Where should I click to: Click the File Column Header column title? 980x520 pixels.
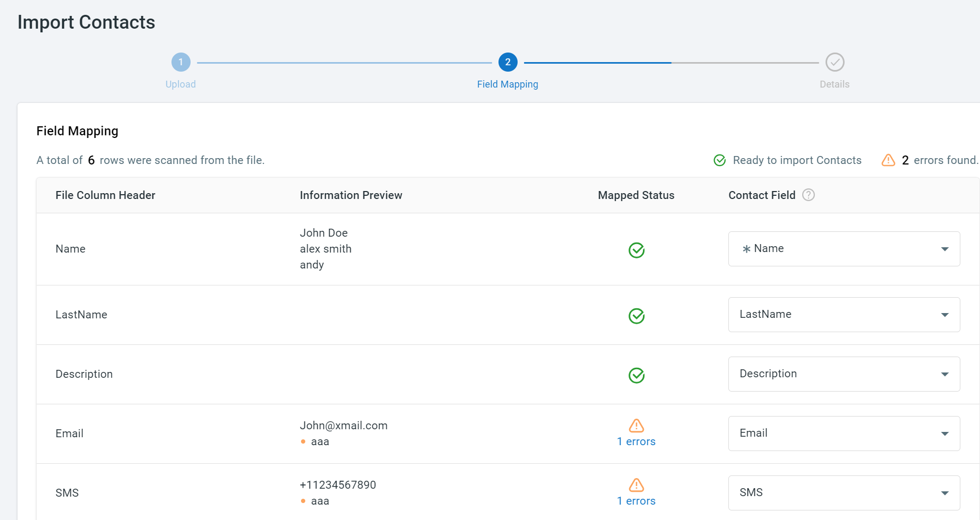click(105, 195)
